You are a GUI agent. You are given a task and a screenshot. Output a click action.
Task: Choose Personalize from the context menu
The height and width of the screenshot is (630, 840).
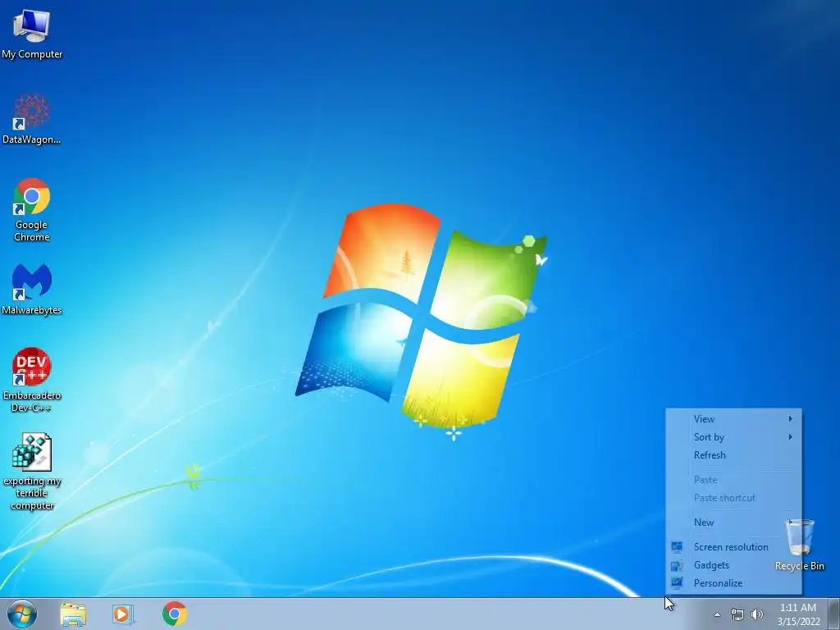pyautogui.click(x=733, y=583)
